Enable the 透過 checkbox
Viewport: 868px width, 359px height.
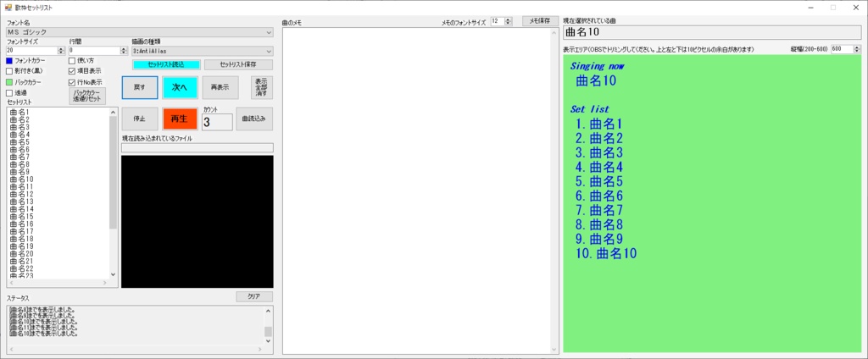pos(8,93)
